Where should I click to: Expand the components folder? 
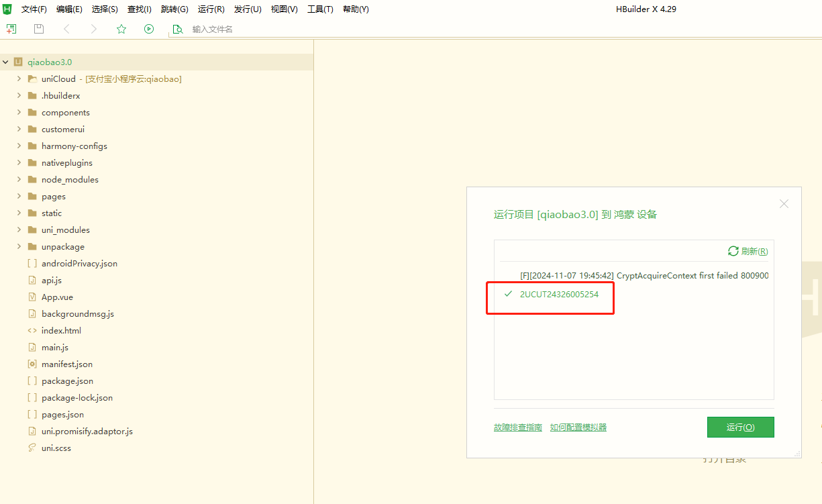(19, 112)
